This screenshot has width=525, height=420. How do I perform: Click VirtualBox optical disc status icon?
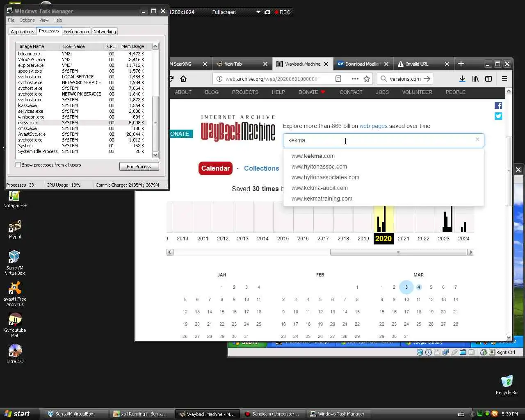coord(428,352)
